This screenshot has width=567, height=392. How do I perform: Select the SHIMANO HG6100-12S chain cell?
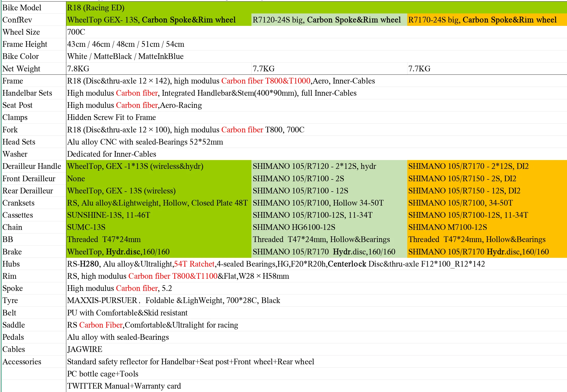(294, 227)
